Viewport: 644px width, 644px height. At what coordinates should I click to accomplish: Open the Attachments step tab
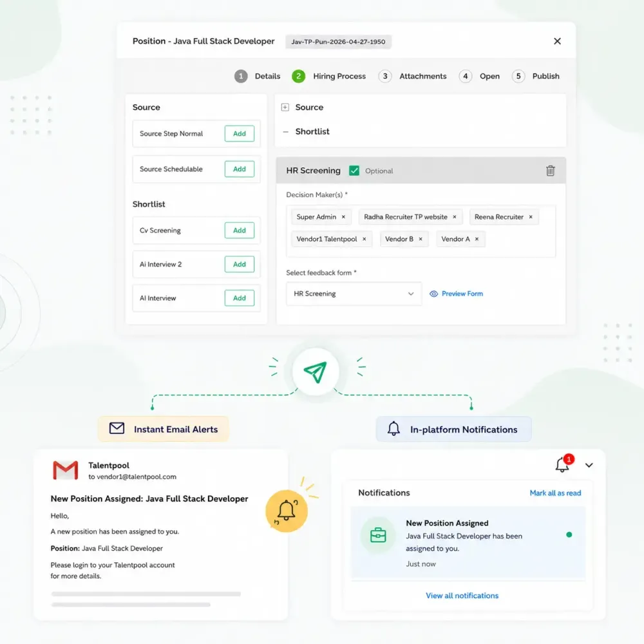(422, 76)
